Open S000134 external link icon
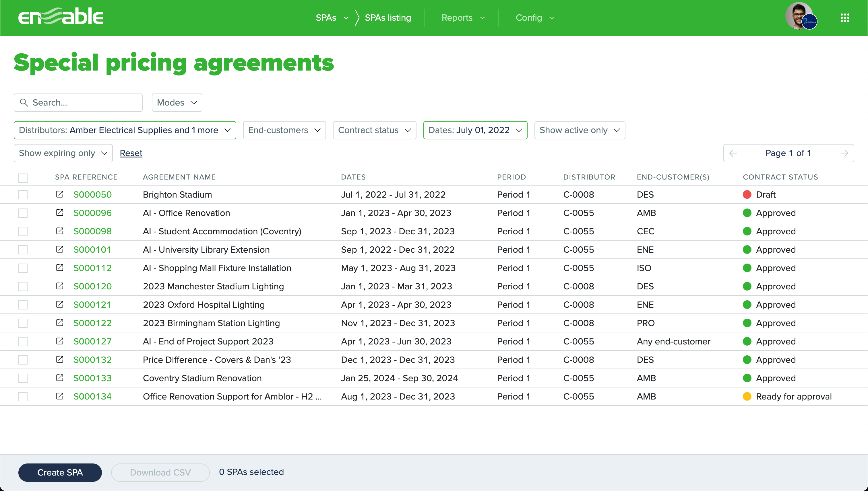Screen dimensions: 868x491 [60, 396]
